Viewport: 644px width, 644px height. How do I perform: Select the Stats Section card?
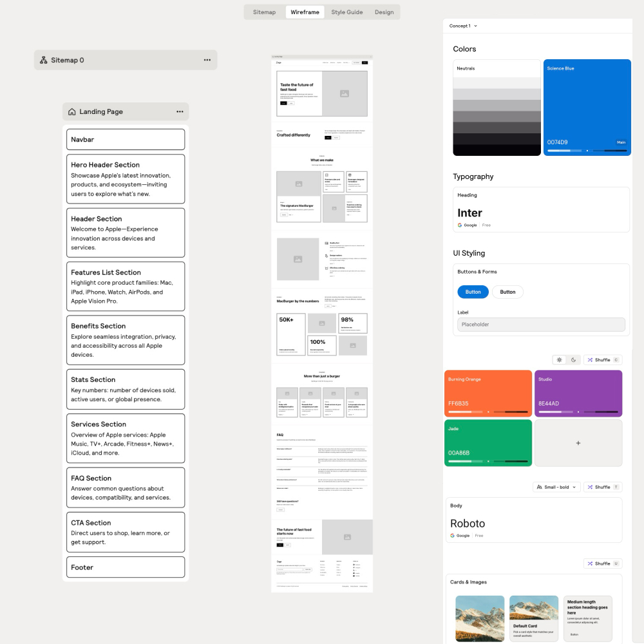coord(126,390)
